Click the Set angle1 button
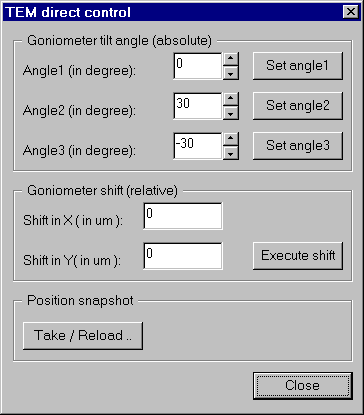This screenshot has height=415, width=364. (298, 66)
